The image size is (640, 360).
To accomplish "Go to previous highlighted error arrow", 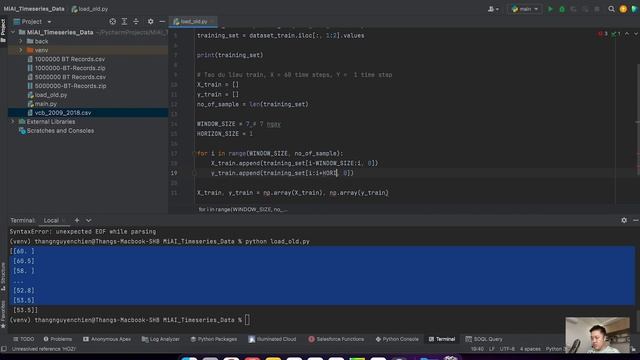I will [627, 34].
